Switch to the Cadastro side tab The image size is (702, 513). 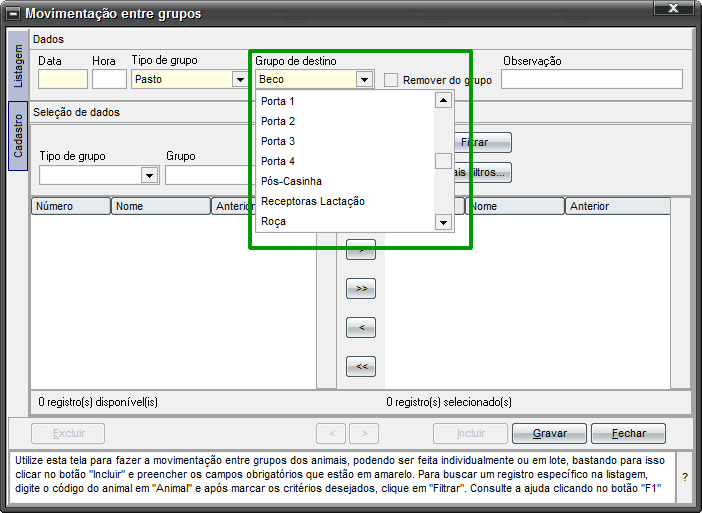18,136
